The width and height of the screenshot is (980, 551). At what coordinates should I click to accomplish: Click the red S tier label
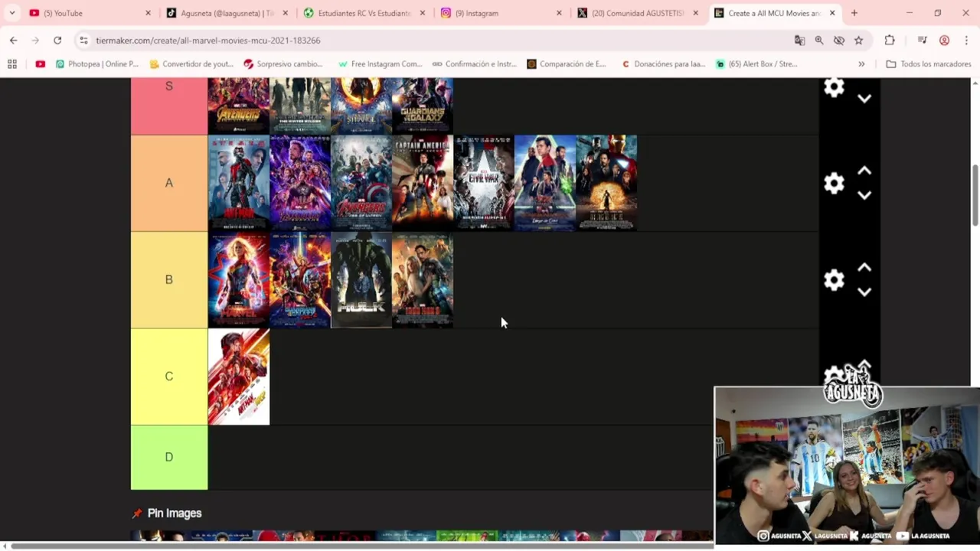pos(169,106)
